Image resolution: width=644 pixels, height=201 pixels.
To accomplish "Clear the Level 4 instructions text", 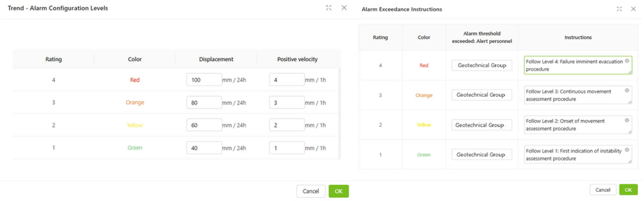I will pyautogui.click(x=627, y=60).
